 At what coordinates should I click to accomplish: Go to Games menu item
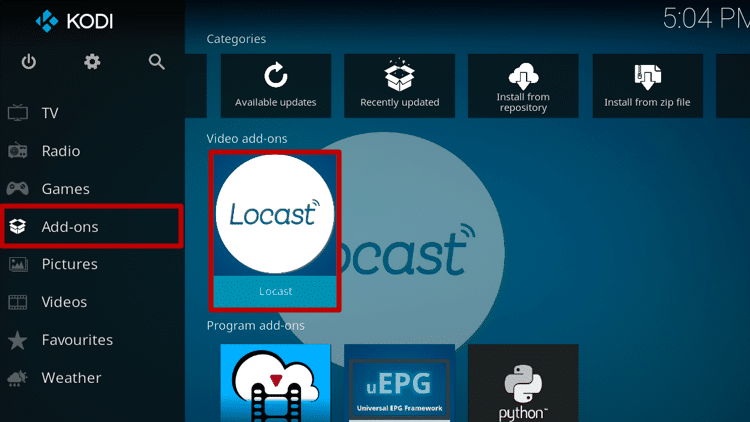pos(91,189)
